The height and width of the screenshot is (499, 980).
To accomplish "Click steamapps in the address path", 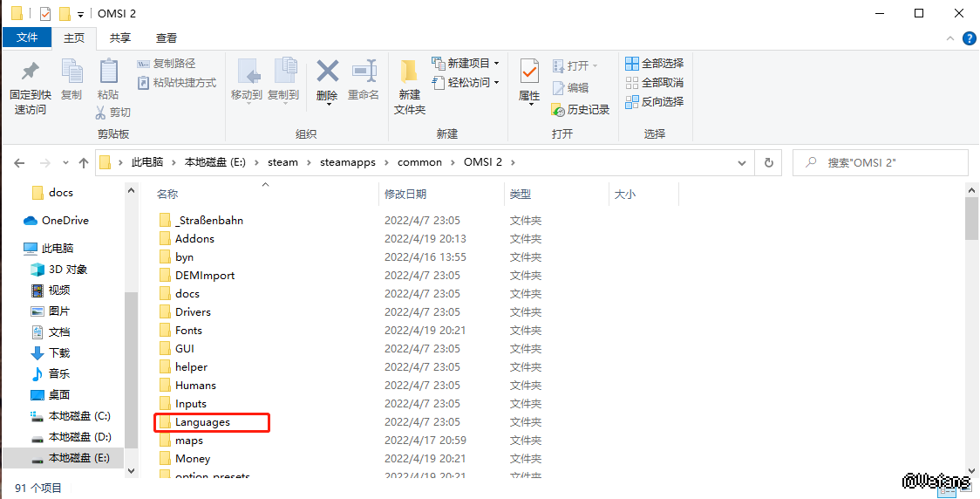I will pos(348,162).
